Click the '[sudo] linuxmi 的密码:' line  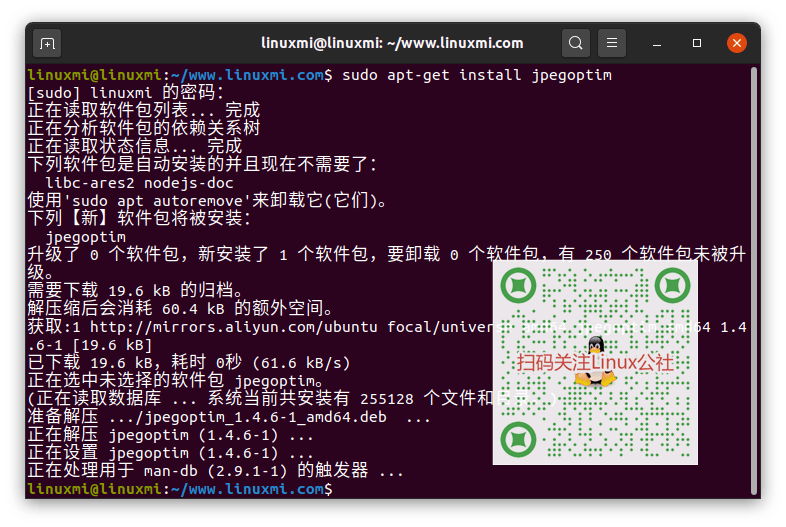pyautogui.click(x=125, y=93)
